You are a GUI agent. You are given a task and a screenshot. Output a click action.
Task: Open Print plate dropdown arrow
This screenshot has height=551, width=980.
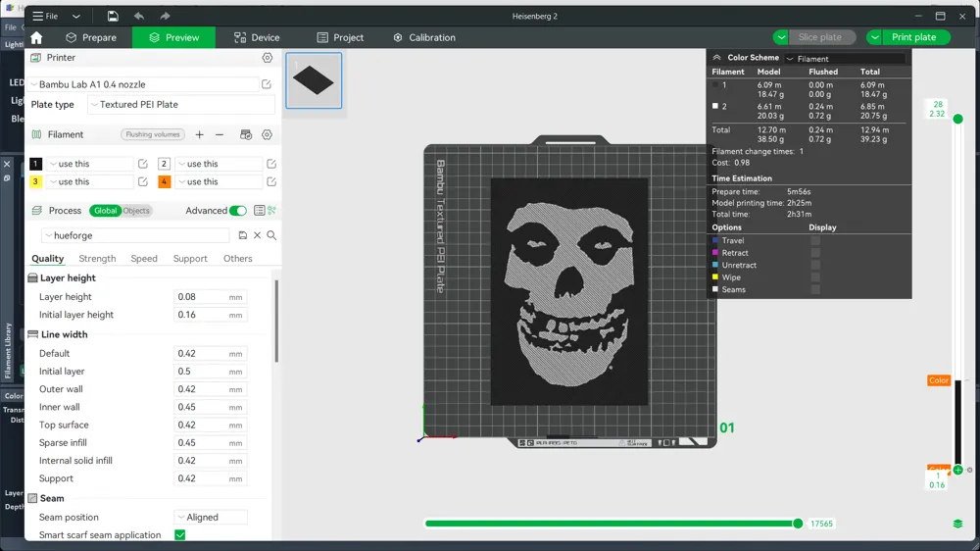coord(874,37)
